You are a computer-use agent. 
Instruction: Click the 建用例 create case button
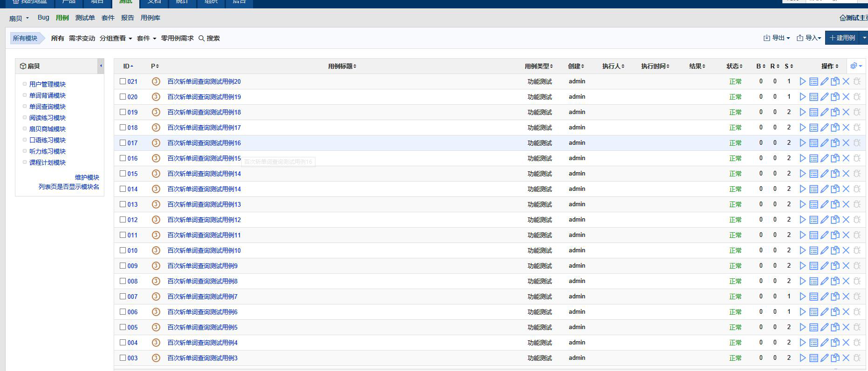coord(842,38)
